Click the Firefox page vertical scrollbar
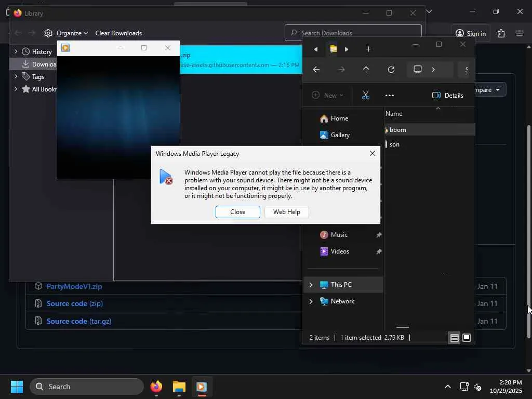The height and width of the screenshot is (399, 532). pos(528,232)
